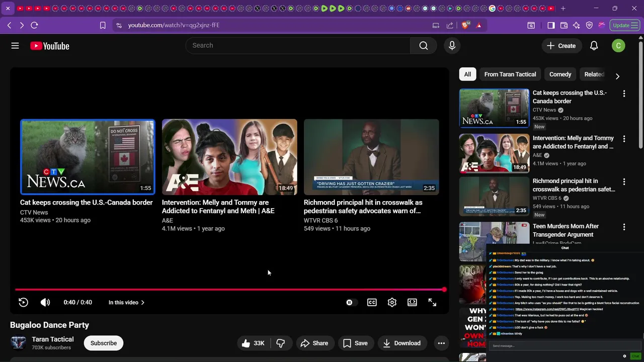Play the Cat keeps crossing endscreen thumbnail
The width and height of the screenshot is (644, 362).
point(88,157)
